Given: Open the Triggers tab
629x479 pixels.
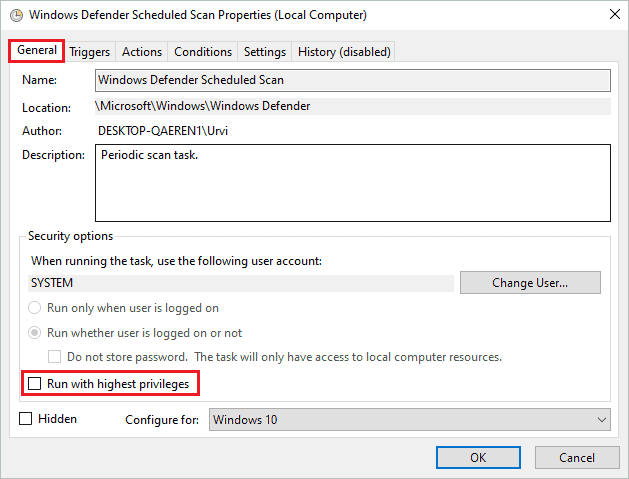Looking at the screenshot, I should pyautogui.click(x=89, y=52).
